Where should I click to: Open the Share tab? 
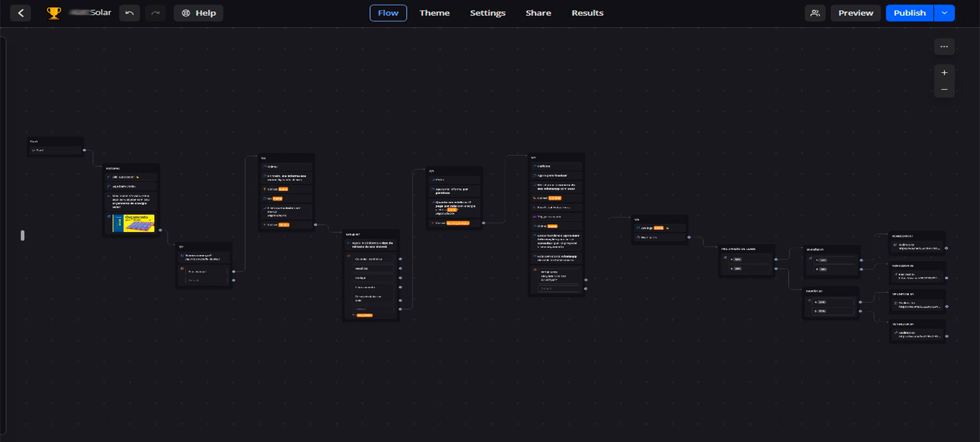click(x=538, y=13)
